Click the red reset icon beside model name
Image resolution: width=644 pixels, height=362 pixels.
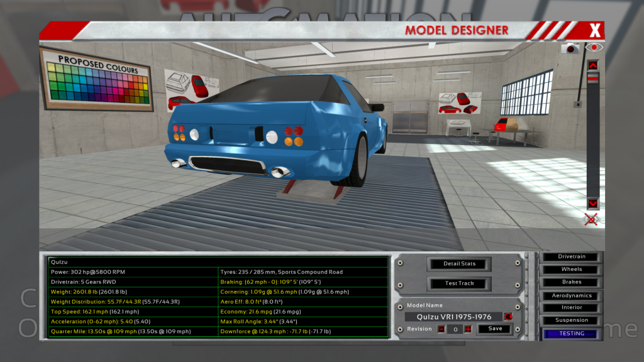click(508, 317)
